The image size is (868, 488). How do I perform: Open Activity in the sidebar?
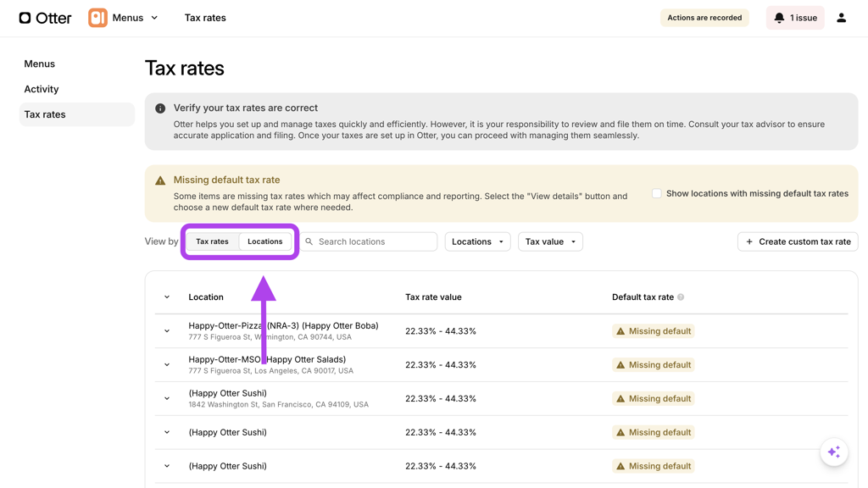42,89
